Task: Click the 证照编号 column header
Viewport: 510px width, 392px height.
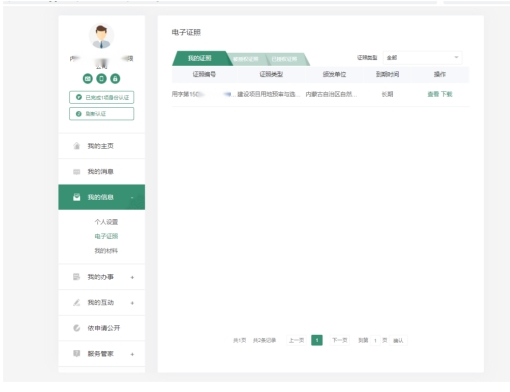Action: (204, 74)
